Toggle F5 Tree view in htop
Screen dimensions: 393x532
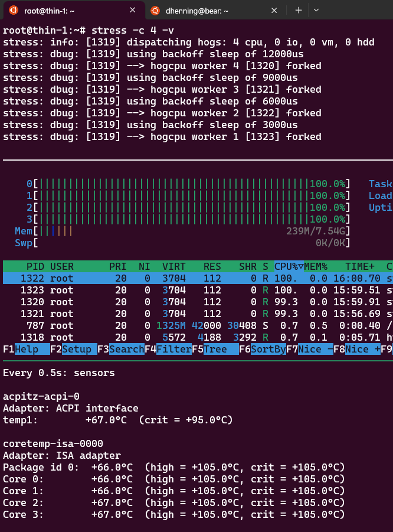[x=215, y=349]
